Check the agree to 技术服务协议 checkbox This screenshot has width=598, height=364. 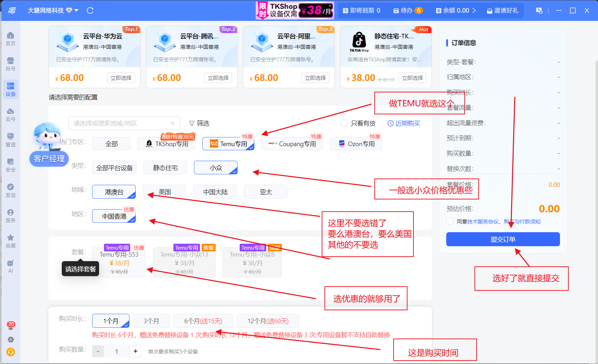[x=450, y=221]
